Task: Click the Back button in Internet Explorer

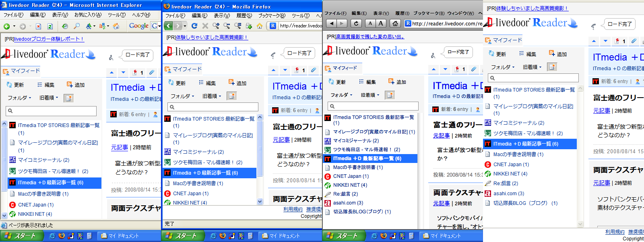Action: (x=7, y=26)
